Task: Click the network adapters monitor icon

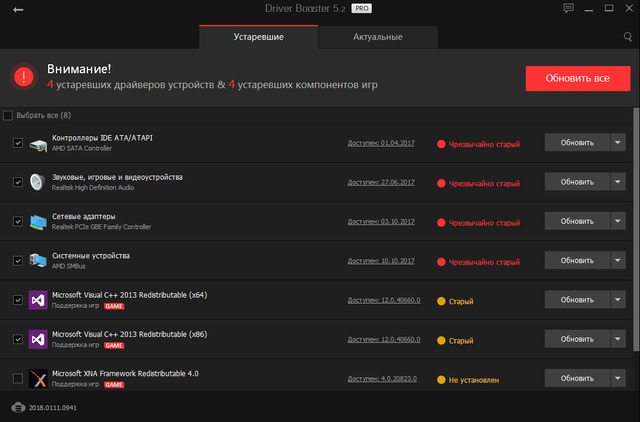Action: [38, 222]
